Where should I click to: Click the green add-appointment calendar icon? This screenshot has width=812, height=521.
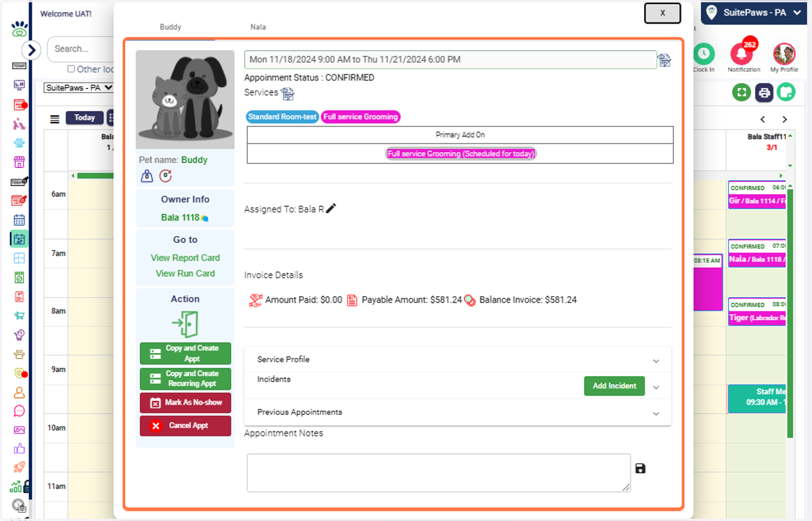786,91
